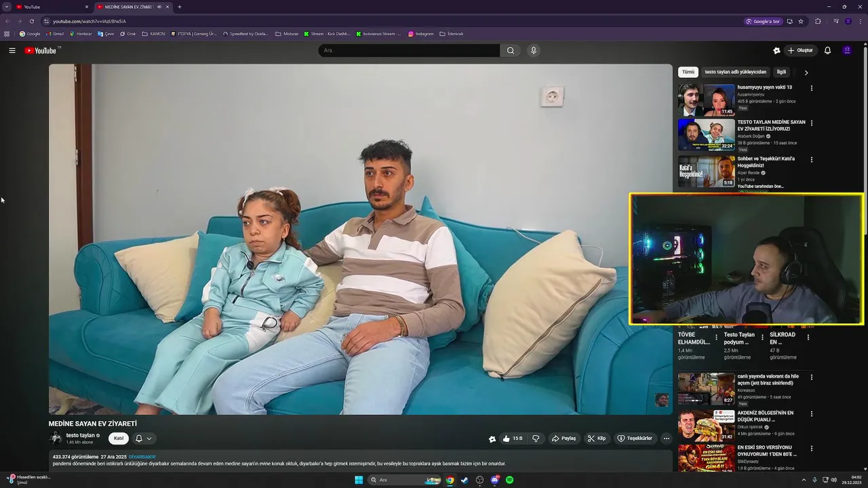Click the Chrome icon in taskbar
Screen dimensions: 868x488
[450, 480]
